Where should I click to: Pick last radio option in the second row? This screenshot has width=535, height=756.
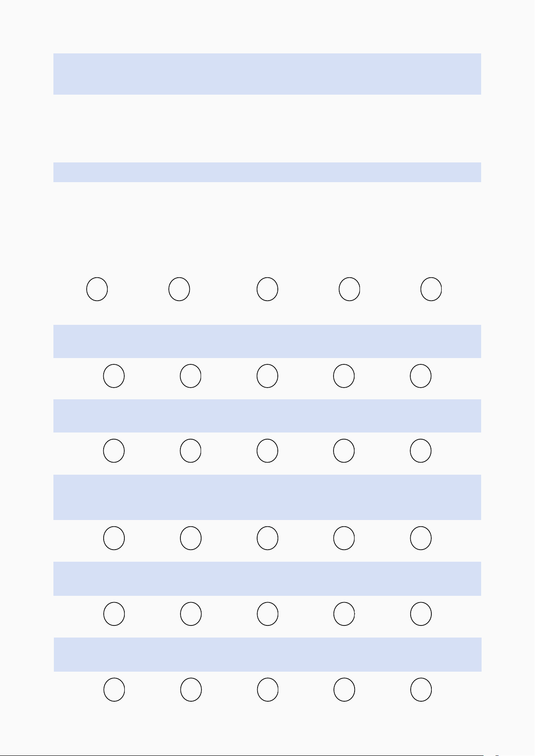[421, 376]
